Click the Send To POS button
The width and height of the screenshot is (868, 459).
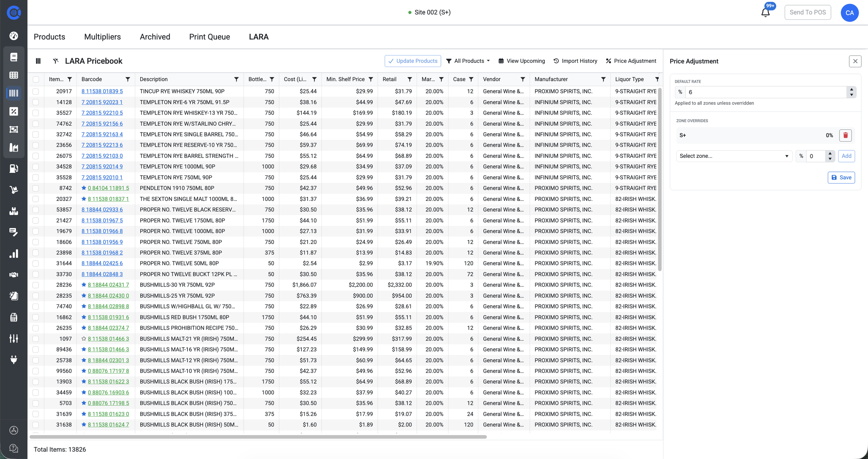[808, 12]
